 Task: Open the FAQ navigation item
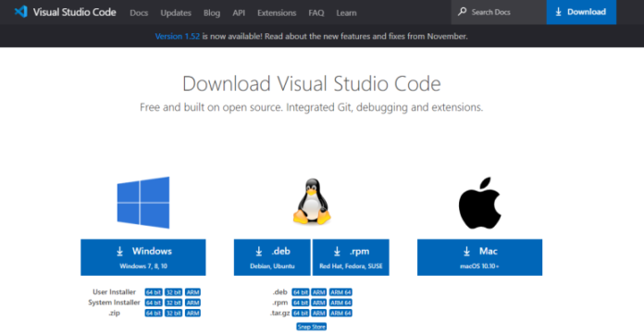316,13
